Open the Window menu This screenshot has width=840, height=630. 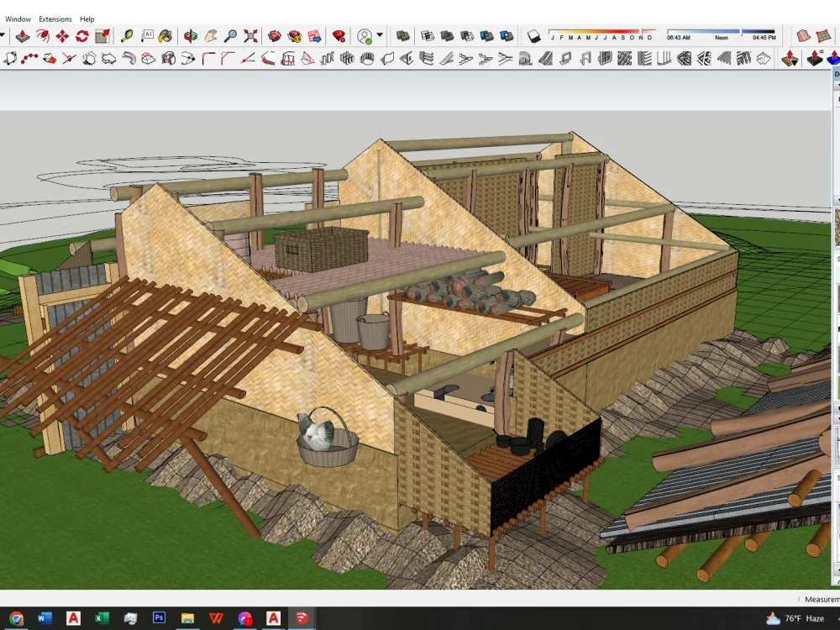[18, 18]
